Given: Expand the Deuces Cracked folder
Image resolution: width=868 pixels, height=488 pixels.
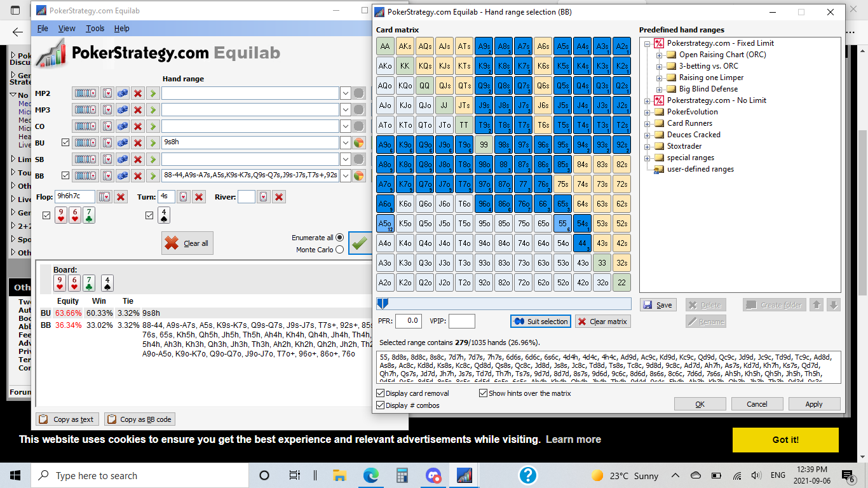Looking at the screenshot, I should point(648,135).
